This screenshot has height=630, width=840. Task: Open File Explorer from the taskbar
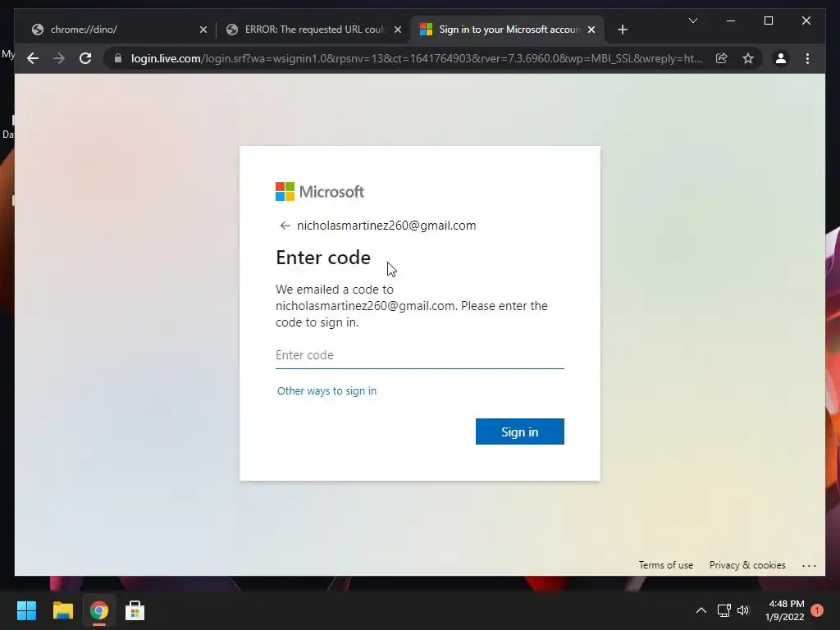(x=62, y=610)
